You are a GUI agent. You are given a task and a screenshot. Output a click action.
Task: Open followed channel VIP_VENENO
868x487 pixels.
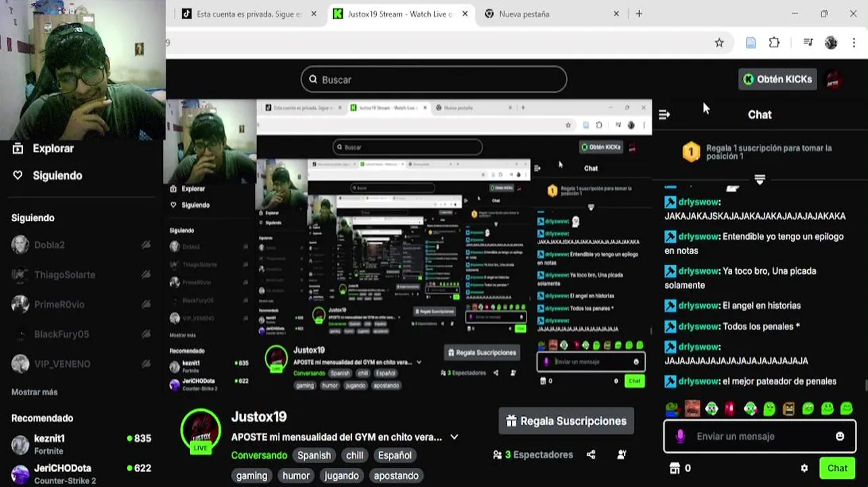tap(81, 364)
